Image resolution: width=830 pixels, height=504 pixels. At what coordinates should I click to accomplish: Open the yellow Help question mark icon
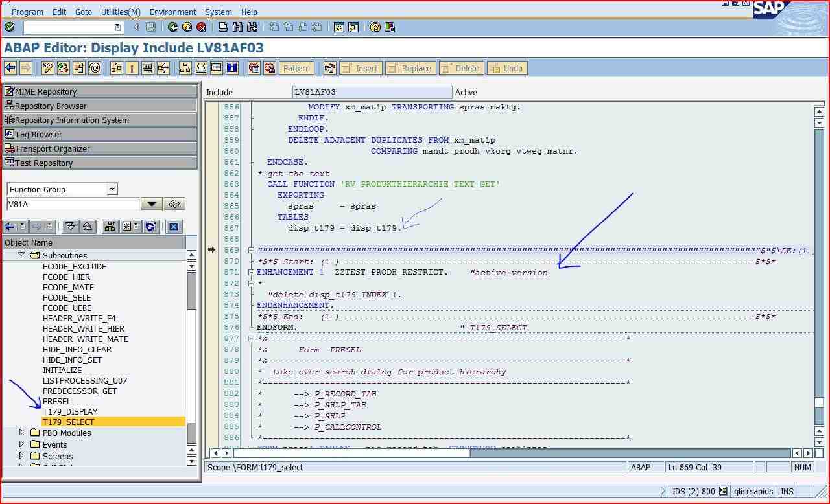(375, 27)
